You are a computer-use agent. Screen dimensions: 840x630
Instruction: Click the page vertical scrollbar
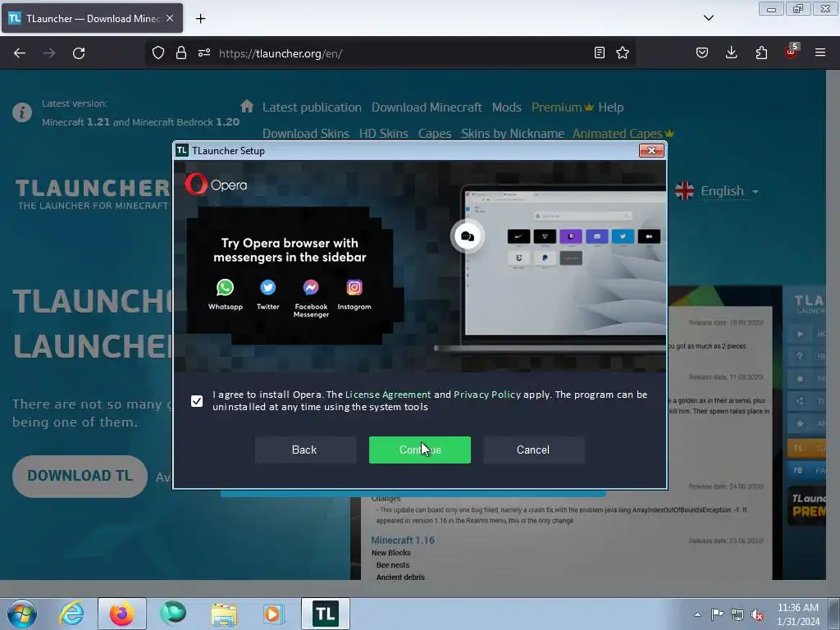point(833,324)
